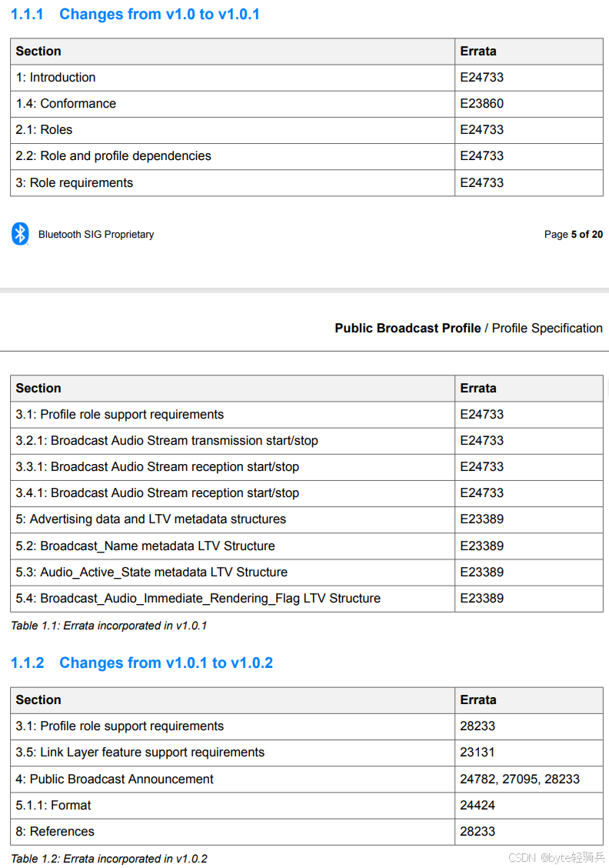Select '5.3: Audio_Active_State metadata LTV Structure' row

[307, 573]
